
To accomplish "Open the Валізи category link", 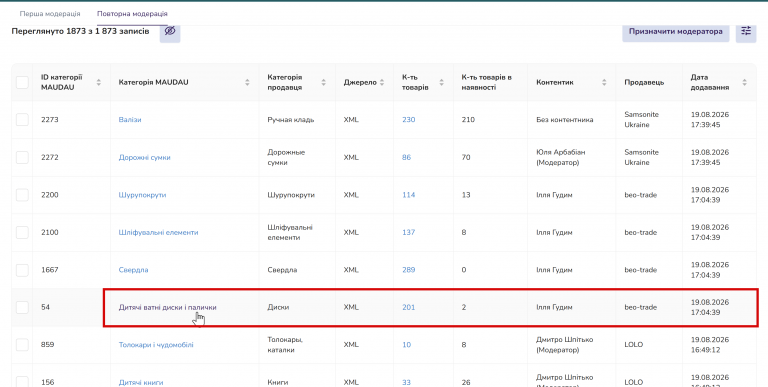I will (x=130, y=120).
